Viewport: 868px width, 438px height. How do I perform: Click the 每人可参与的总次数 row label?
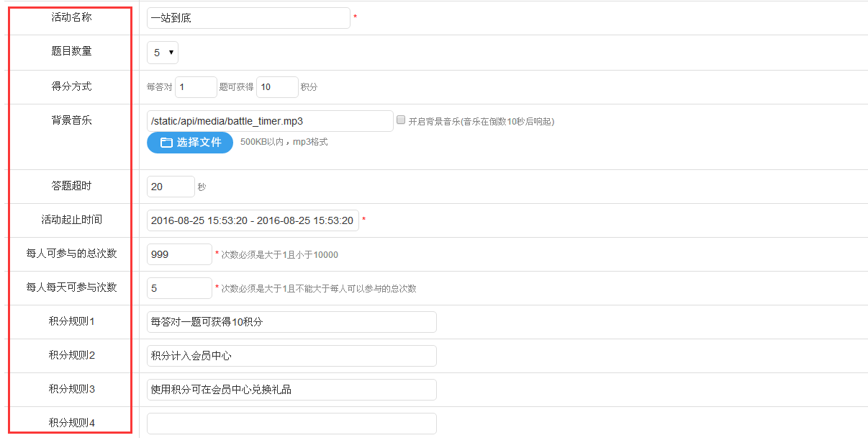(x=71, y=254)
